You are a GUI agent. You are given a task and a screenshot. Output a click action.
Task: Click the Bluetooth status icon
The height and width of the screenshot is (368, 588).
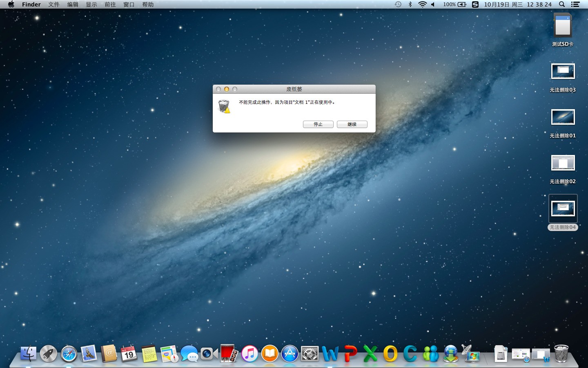click(x=410, y=4)
